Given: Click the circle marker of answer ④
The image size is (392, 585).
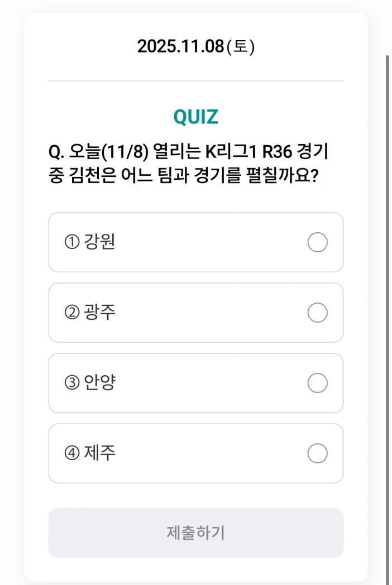Looking at the screenshot, I should pos(317,453).
